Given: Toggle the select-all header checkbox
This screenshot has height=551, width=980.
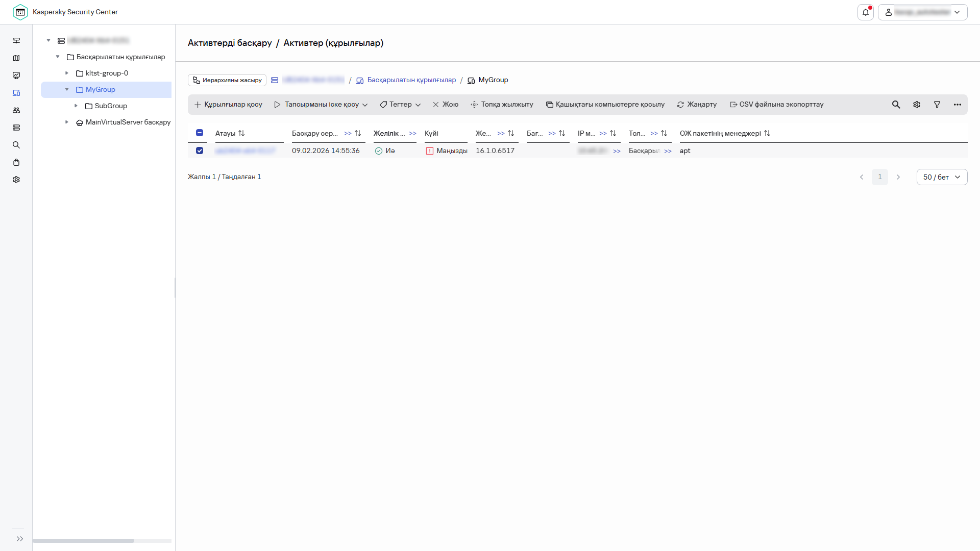Looking at the screenshot, I should click(200, 133).
